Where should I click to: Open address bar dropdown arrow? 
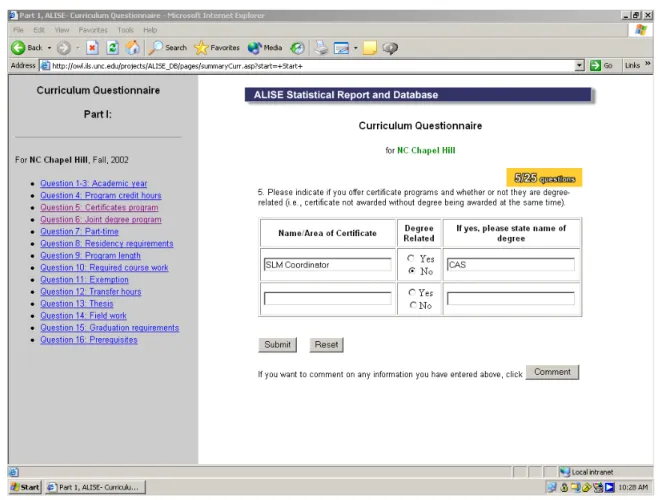(x=579, y=65)
